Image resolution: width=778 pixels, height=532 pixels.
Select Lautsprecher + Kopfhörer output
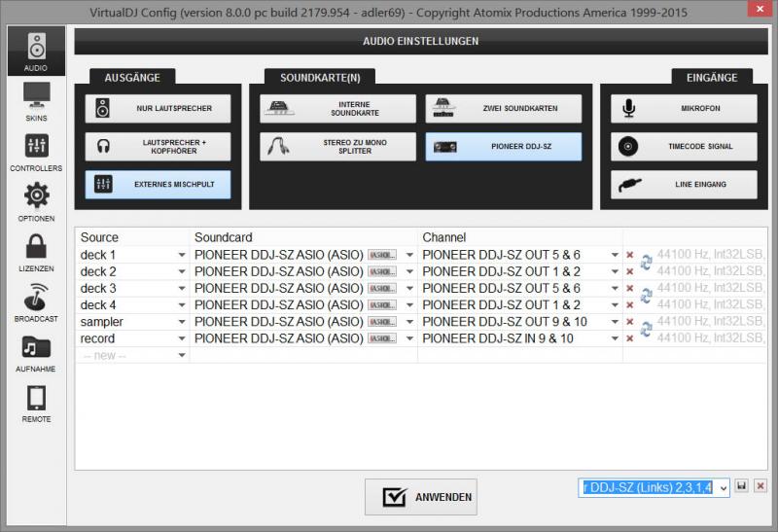(158, 147)
